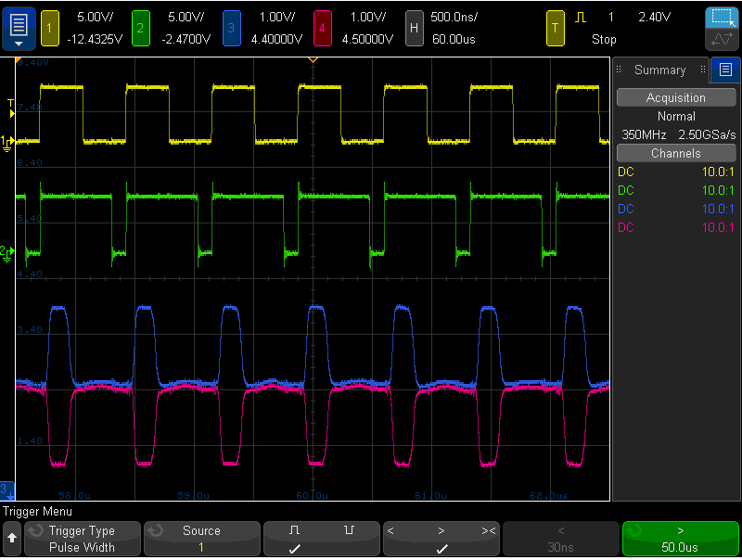Screen dimensions: 742x560
Task: Open the sidebar list menu icon
Action: [x=725, y=70]
